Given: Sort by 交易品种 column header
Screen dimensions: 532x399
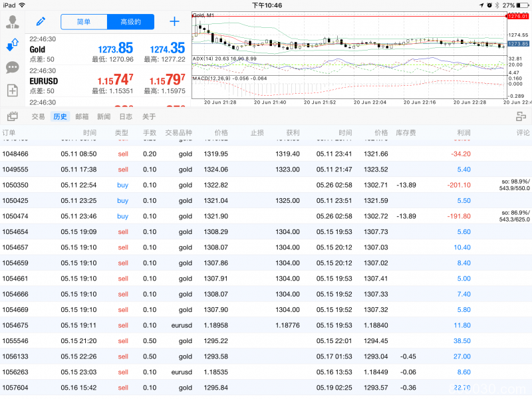Looking at the screenshot, I should pos(178,132).
